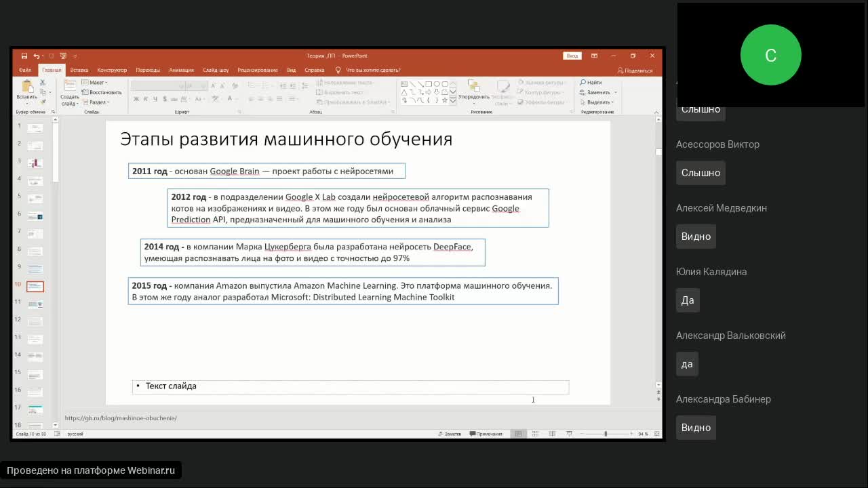Select the triangle shape in shapes gallery
The width and height of the screenshot is (868, 488).
point(404,92)
